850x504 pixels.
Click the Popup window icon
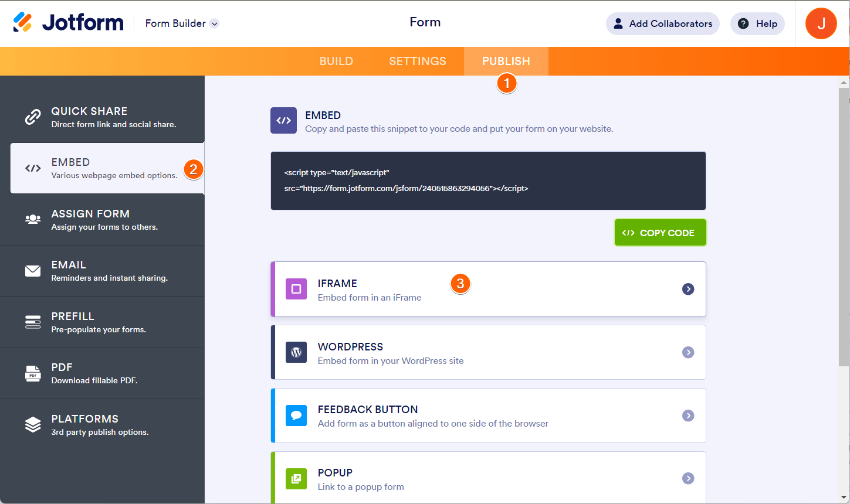[296, 479]
